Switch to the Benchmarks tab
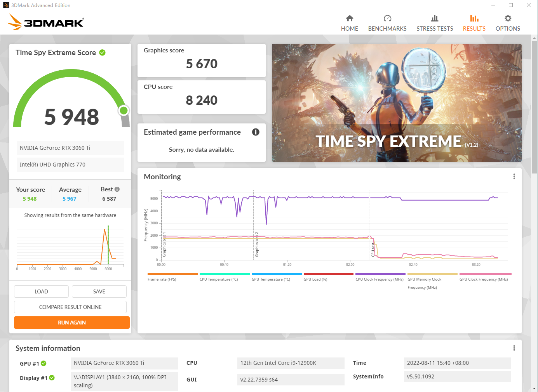Viewport: 538px width, 392px height. tap(387, 18)
